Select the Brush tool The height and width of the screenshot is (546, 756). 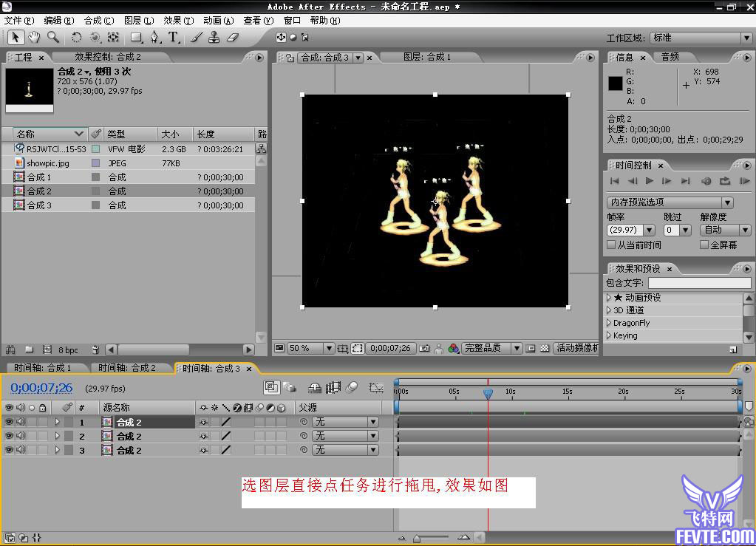click(196, 37)
